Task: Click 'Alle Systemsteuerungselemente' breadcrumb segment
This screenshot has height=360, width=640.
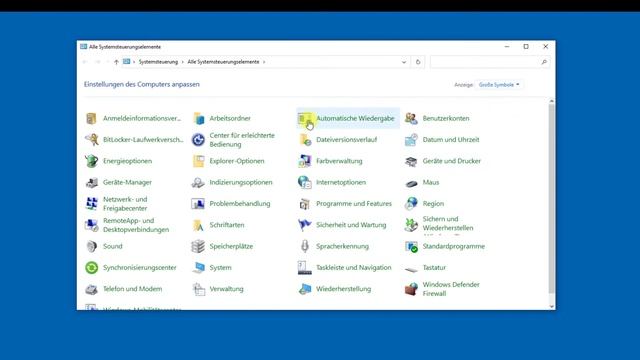Action: click(223, 62)
